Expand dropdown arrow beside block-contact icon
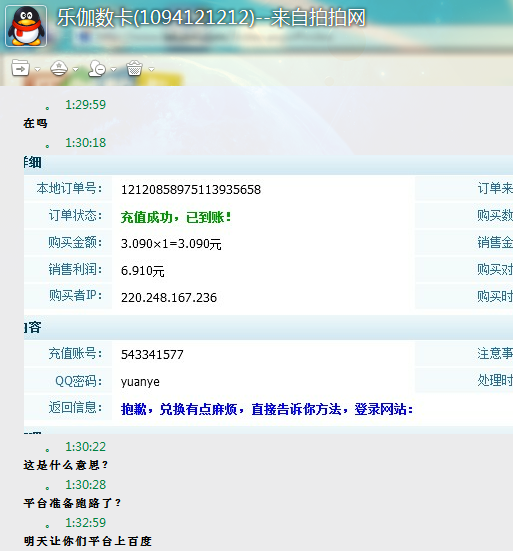513x551 pixels. pyautogui.click(x=113, y=70)
